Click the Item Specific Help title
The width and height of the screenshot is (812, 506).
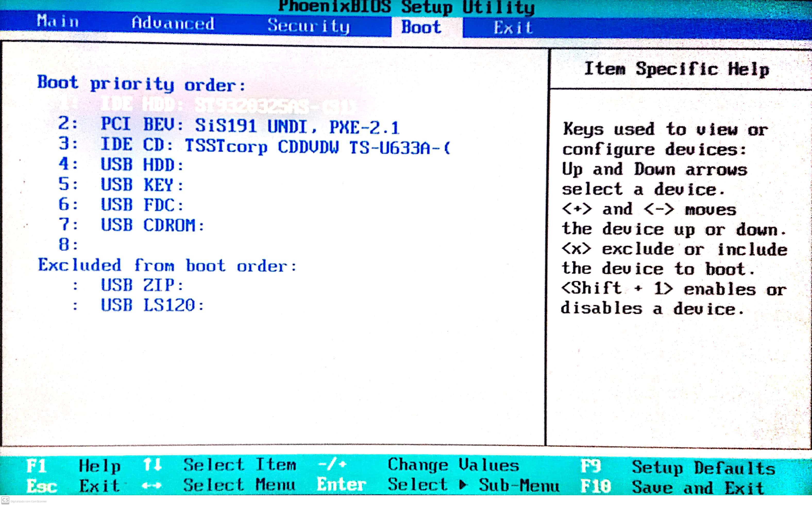point(677,69)
